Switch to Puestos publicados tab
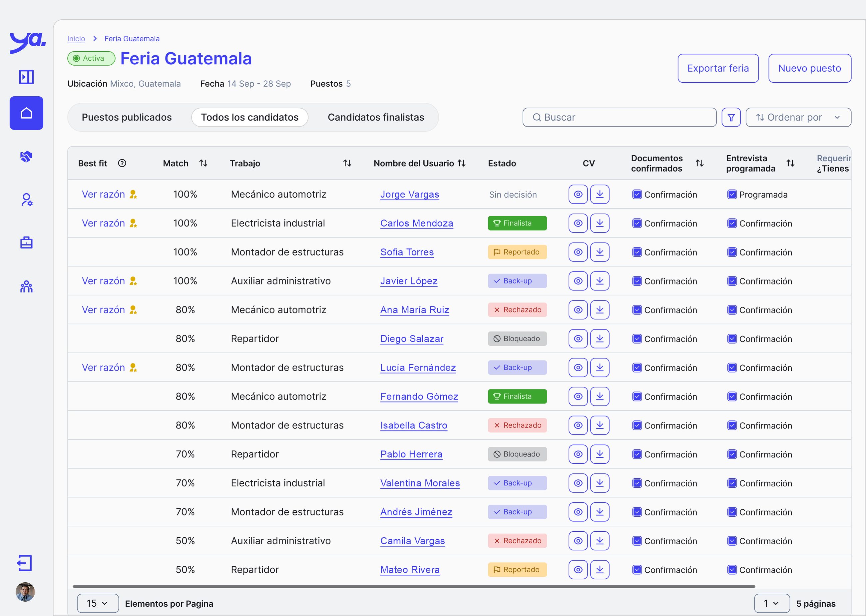This screenshot has width=866, height=616. point(127,117)
